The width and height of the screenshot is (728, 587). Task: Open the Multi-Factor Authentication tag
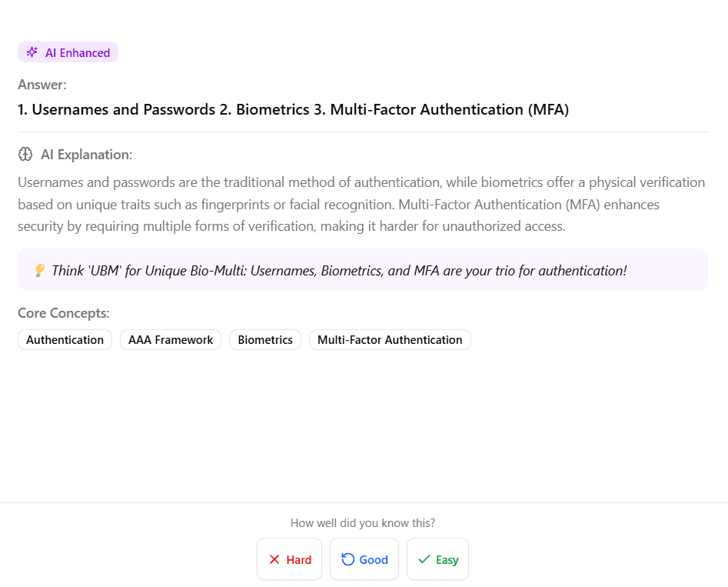click(x=390, y=339)
